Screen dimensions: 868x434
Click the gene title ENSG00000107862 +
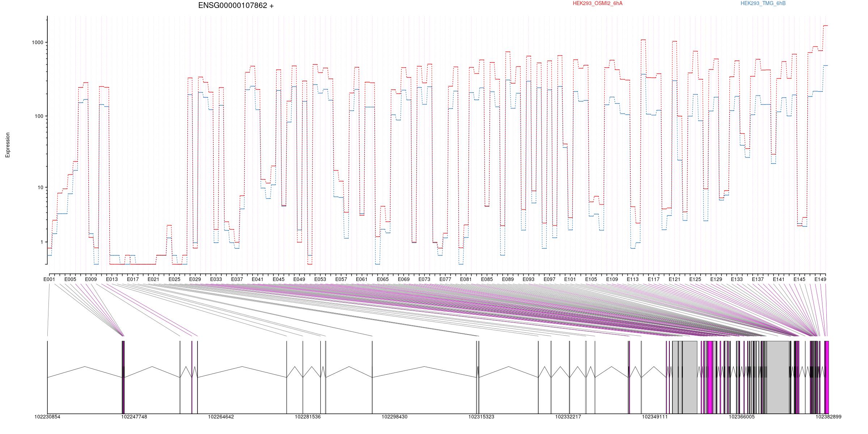click(x=236, y=6)
